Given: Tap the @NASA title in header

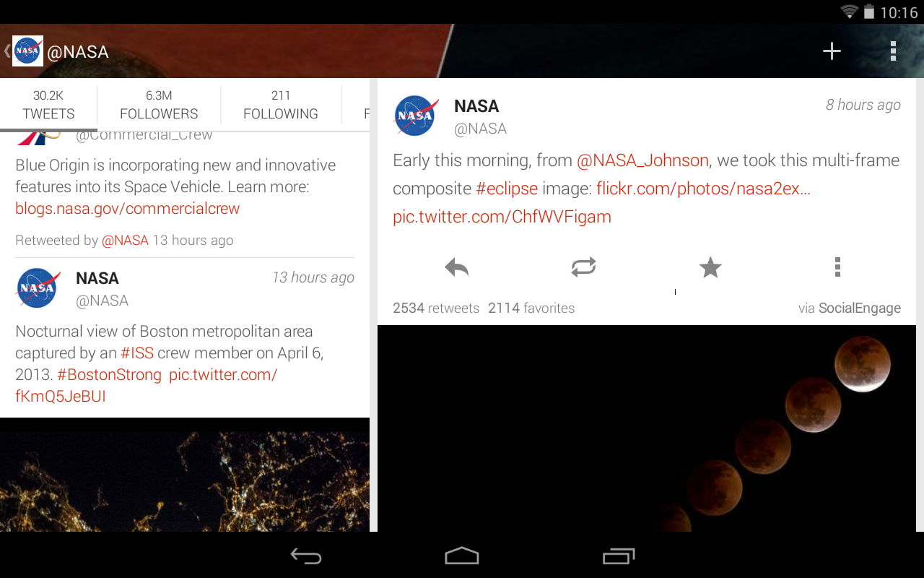Looking at the screenshot, I should pos(78,52).
